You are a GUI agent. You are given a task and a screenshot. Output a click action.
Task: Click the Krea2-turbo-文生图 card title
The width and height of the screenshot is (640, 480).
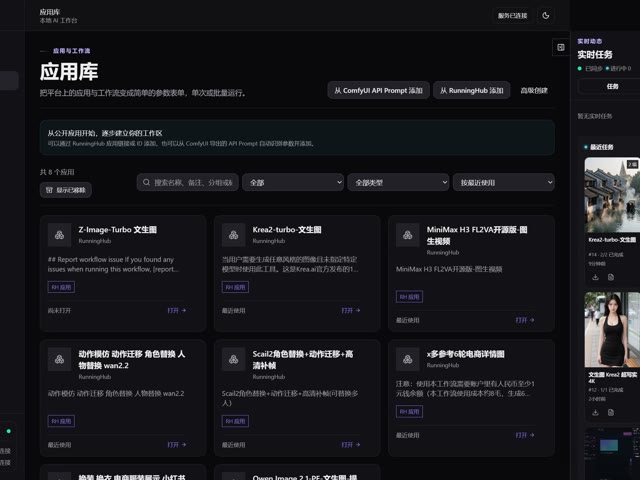(x=287, y=230)
